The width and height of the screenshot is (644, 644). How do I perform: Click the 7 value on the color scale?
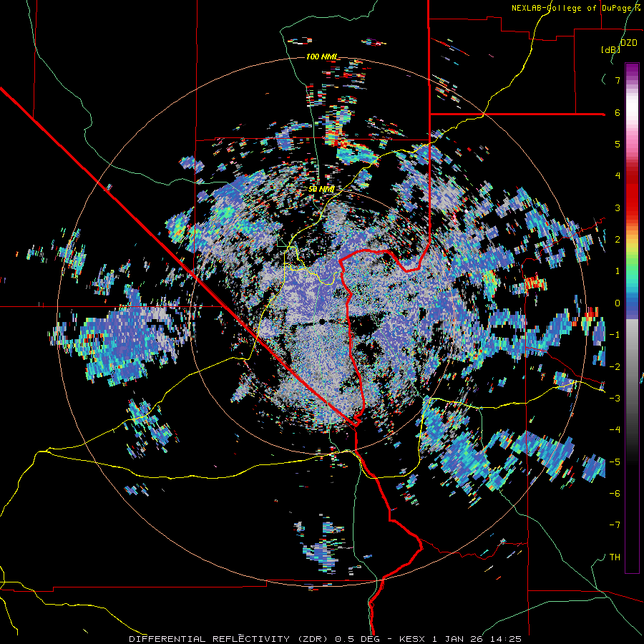click(618, 80)
